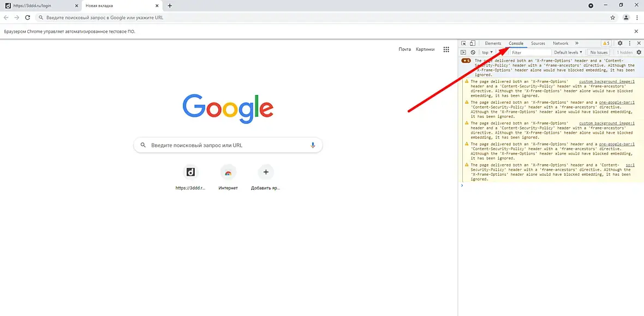Open the Интернет shortcut tile
Screen dimensions: 644x316
[228, 177]
